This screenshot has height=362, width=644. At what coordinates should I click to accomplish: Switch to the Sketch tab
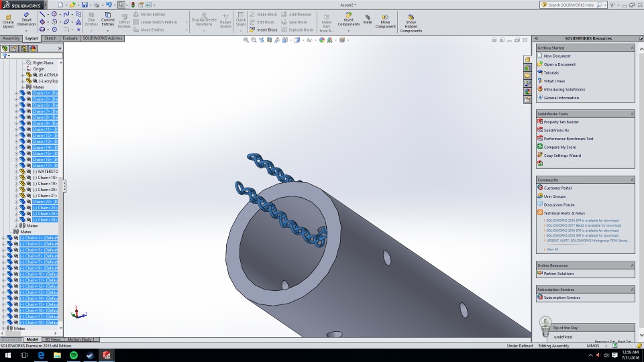point(50,38)
